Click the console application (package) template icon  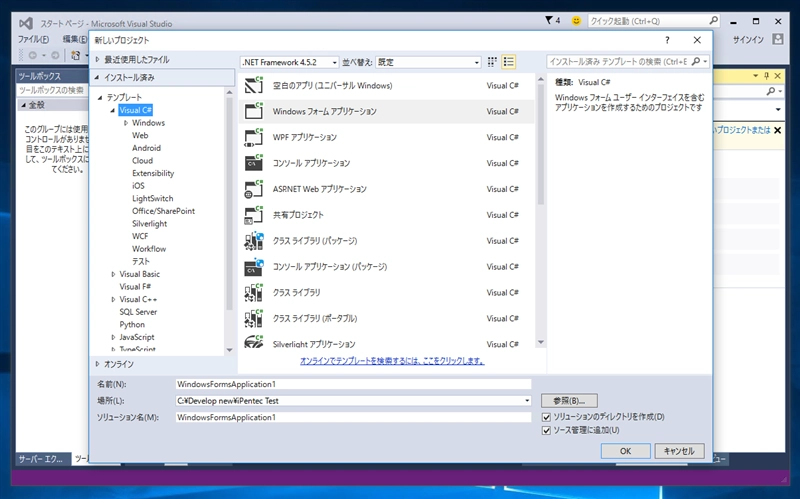coord(254,267)
